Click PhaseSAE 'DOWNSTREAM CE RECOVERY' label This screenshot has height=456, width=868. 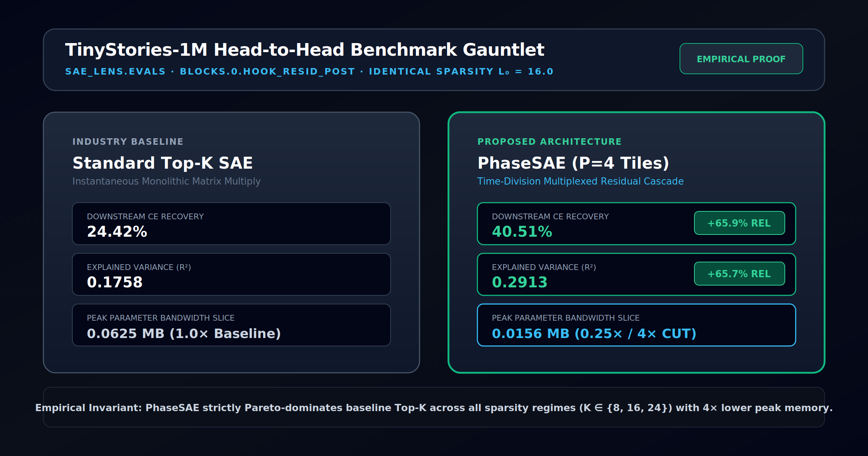tap(550, 216)
